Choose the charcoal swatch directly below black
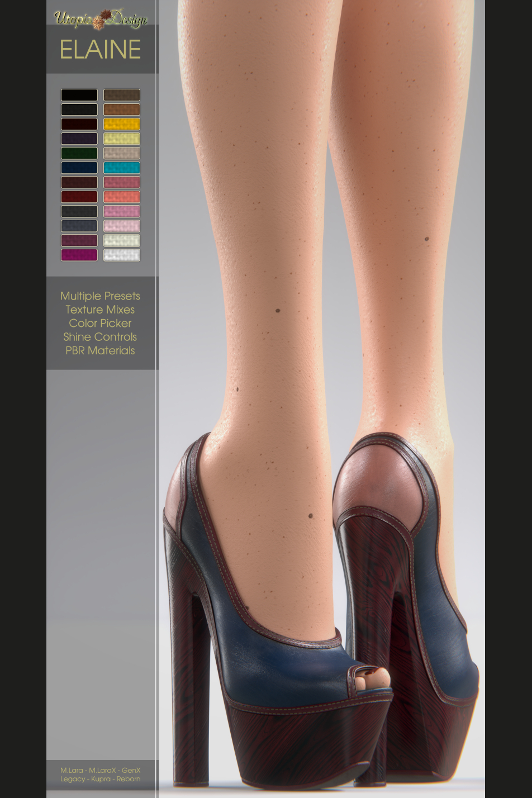The height and width of the screenshot is (798, 532). (x=79, y=110)
